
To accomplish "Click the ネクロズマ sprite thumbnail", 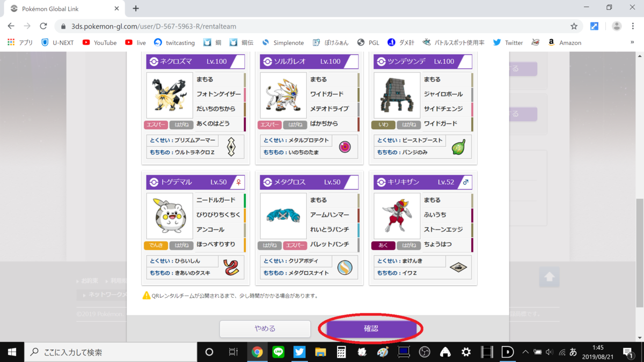I will coord(170,95).
